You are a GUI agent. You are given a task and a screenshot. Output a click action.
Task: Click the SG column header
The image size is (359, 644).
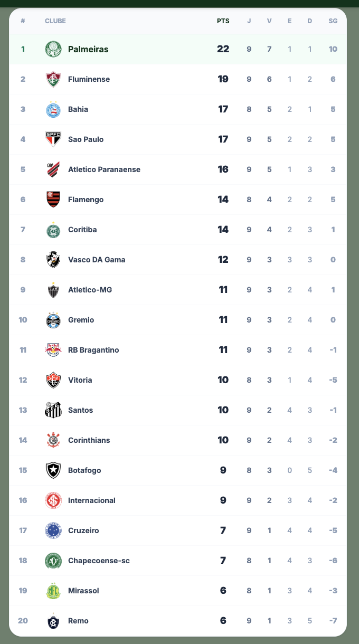[x=333, y=21]
